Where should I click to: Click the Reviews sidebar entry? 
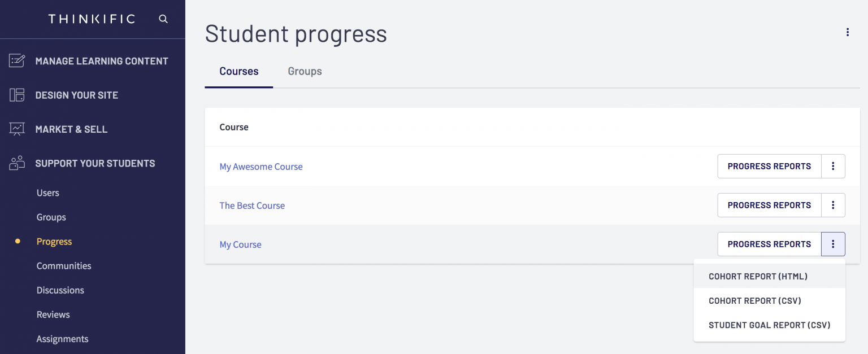coord(53,314)
